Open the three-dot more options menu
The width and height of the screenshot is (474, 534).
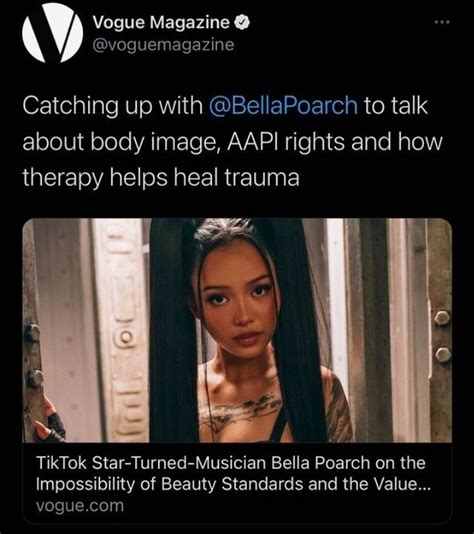442,22
